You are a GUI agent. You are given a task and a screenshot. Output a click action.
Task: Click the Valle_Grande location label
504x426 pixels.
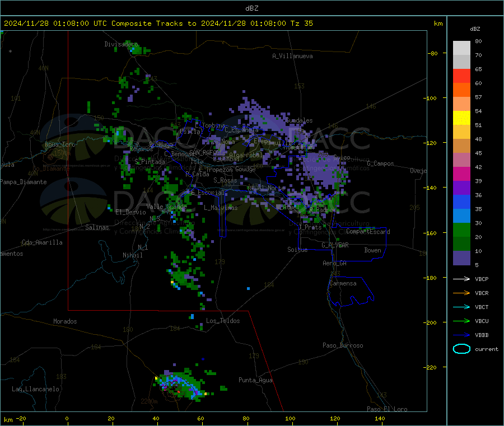pyautogui.click(x=166, y=206)
